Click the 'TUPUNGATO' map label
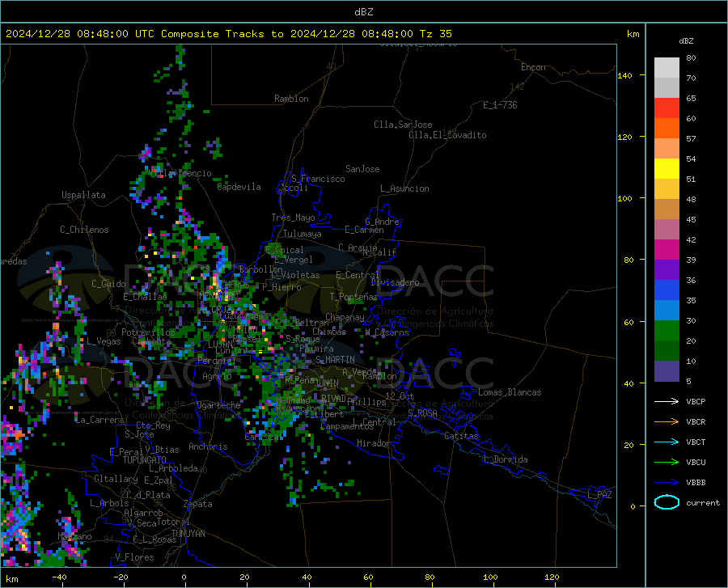 pyautogui.click(x=145, y=460)
